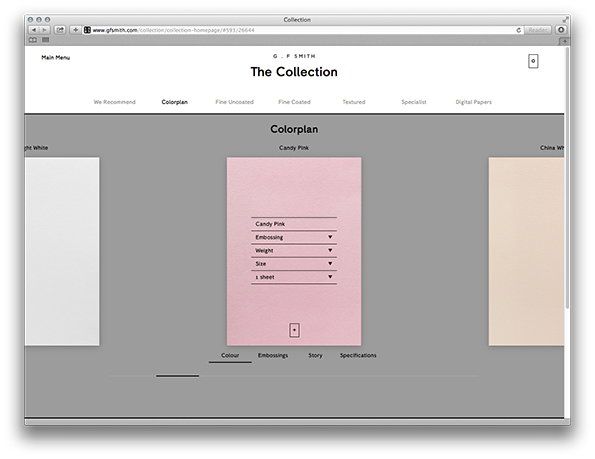Open the Main Menu link
Image resolution: width=595 pixels, height=459 pixels.
(55, 58)
